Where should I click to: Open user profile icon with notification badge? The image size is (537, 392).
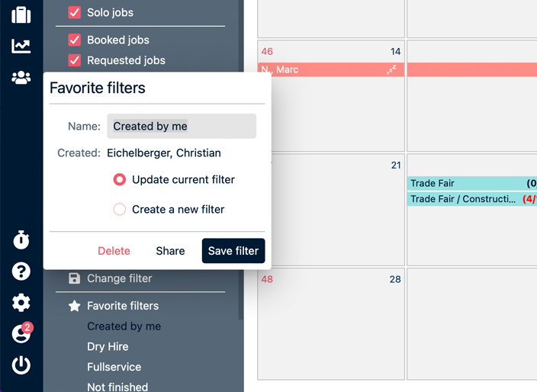21,334
